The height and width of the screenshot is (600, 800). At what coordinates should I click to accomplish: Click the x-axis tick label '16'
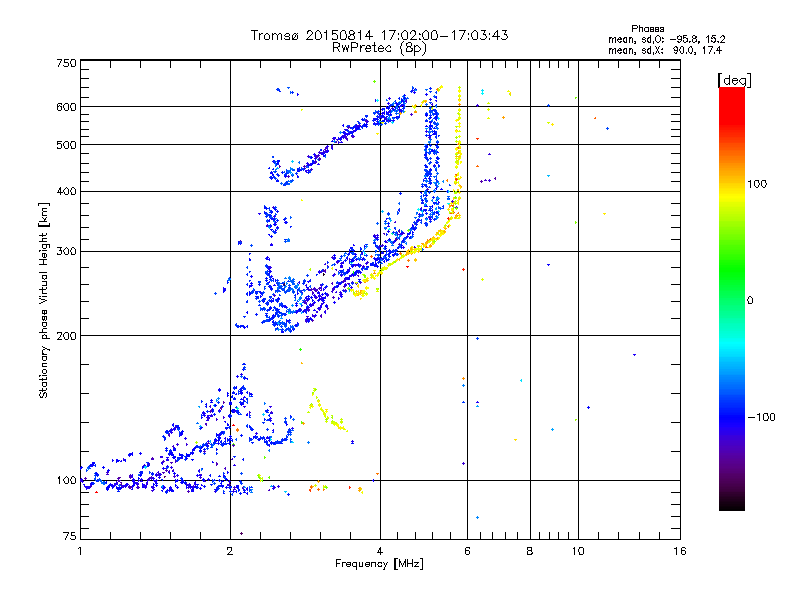click(x=680, y=551)
